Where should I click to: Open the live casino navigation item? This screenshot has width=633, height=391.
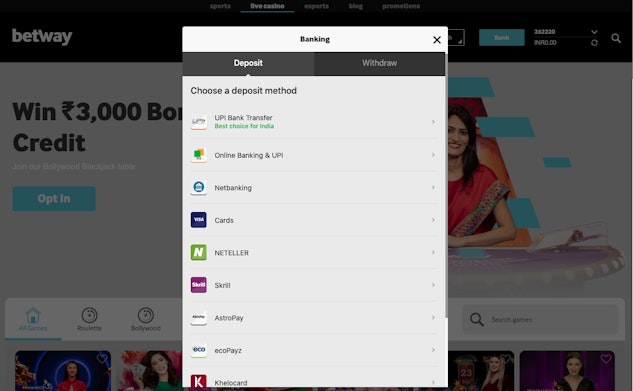point(267,6)
